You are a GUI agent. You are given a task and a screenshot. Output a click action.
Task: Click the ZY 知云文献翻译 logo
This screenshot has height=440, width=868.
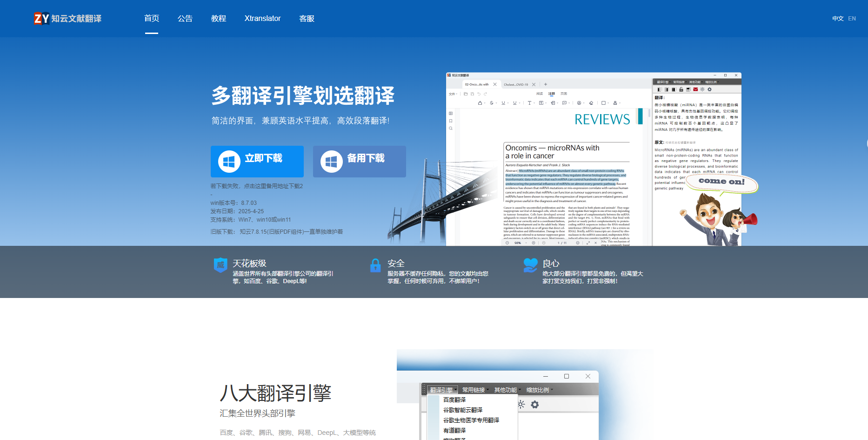tap(67, 19)
